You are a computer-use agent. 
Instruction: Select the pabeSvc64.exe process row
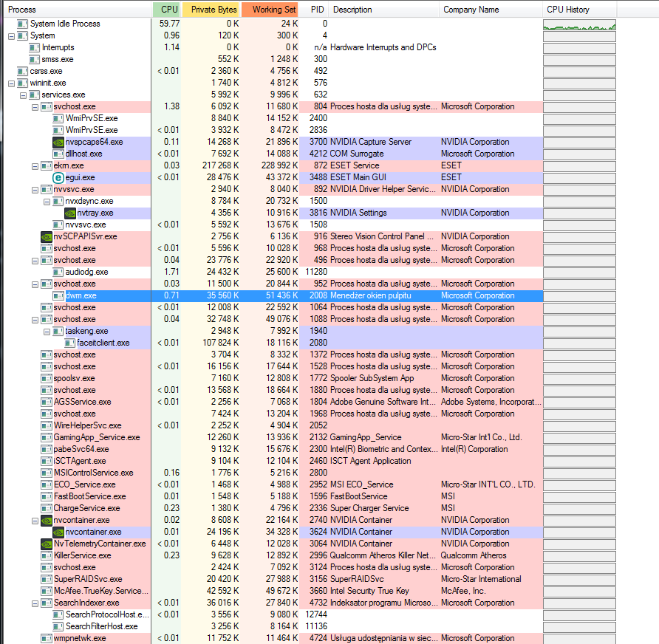tap(273, 449)
